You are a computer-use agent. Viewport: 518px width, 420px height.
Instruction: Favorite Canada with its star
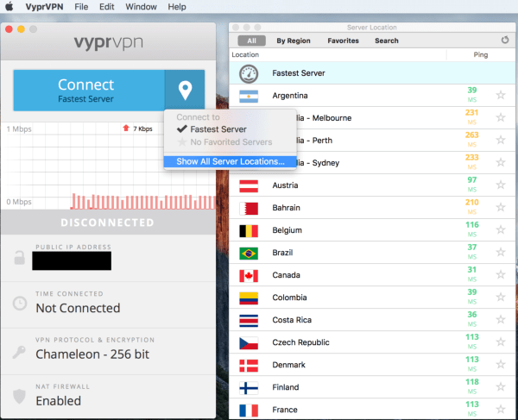[x=501, y=274]
